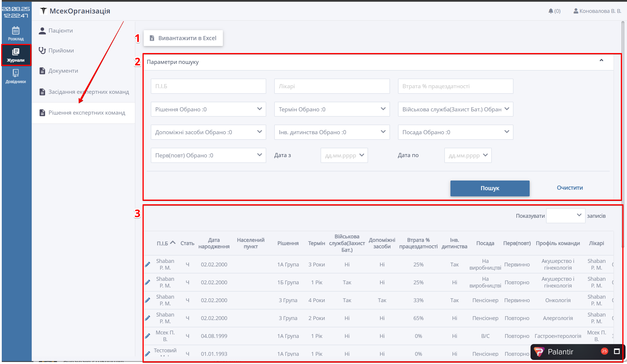
Task: Edit the 4 Роки row with pencil
Action: [148, 300]
